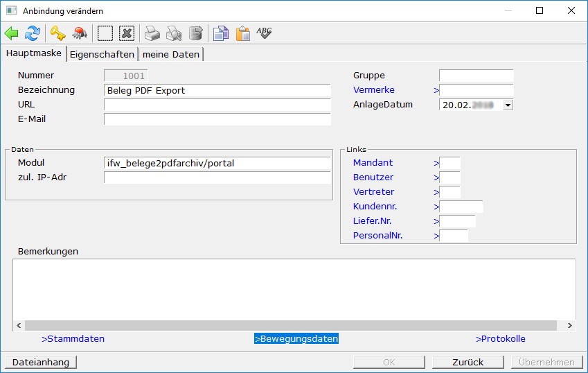The image size is (588, 373).
Task: Switch to the Eigenschaften tab
Action: (x=102, y=54)
